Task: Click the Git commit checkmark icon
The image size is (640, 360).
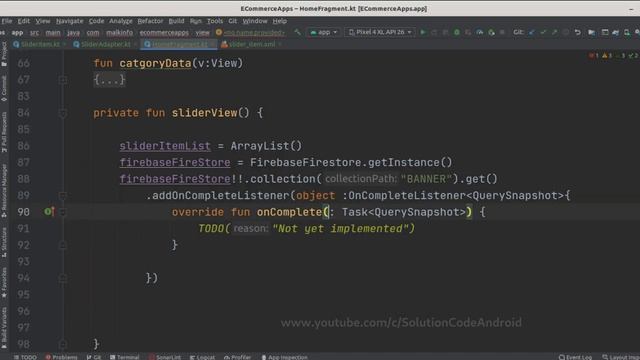Action: click(x=543, y=32)
